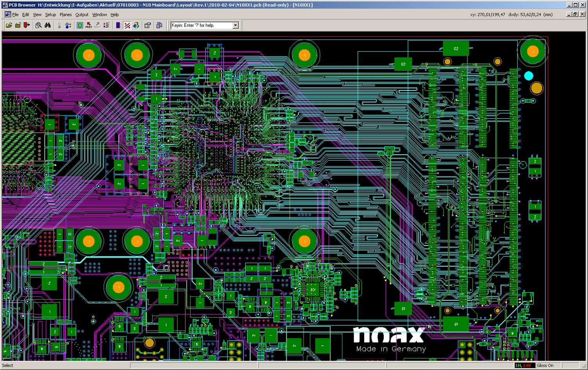
Task: Click the colored layers stack icon
Action: [136, 25]
